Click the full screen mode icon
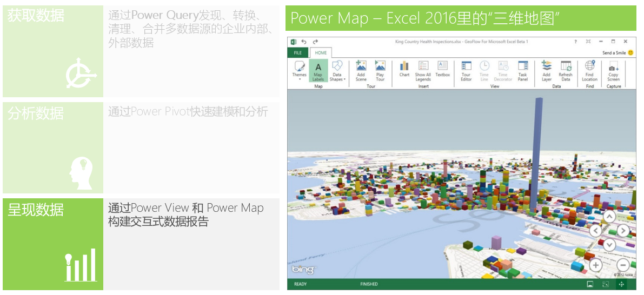Viewport: 644px width, 295px height. pos(588,42)
